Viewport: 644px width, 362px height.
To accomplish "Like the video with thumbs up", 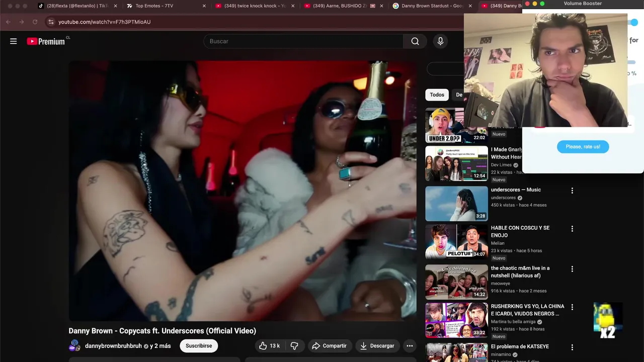I will coord(269,346).
